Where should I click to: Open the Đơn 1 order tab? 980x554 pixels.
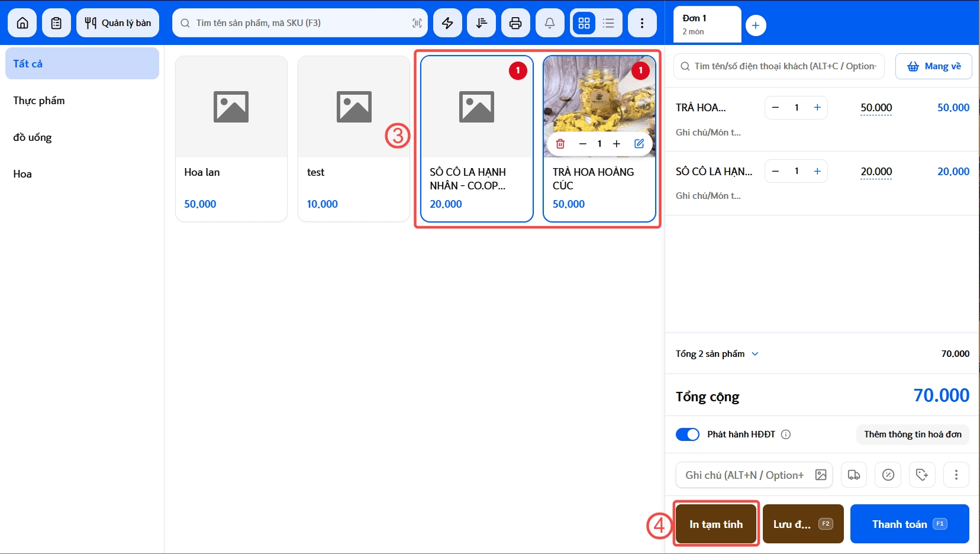coord(707,24)
